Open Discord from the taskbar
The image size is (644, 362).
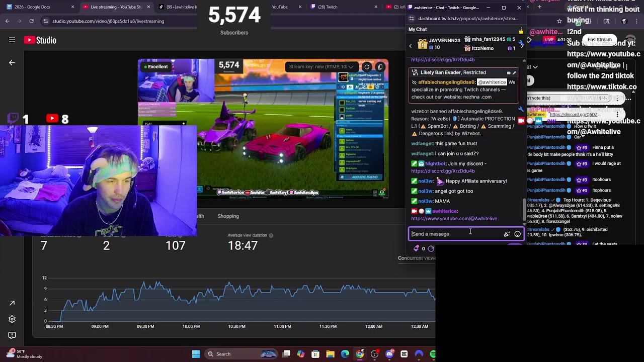point(389,354)
